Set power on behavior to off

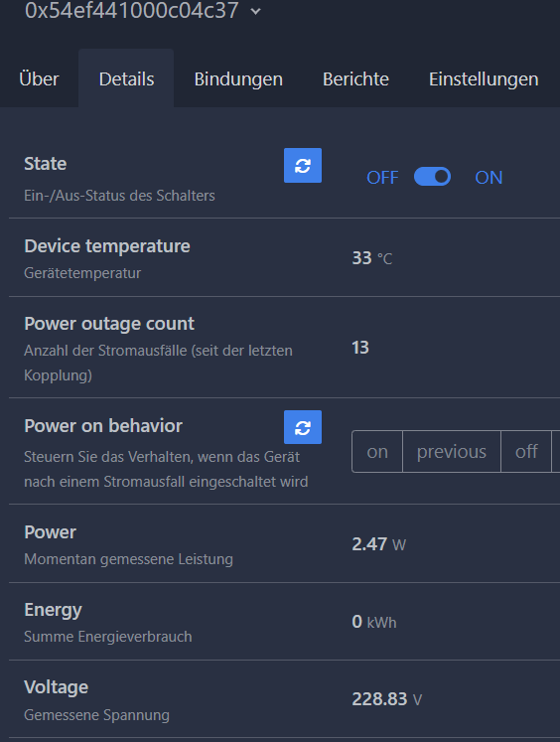[526, 451]
